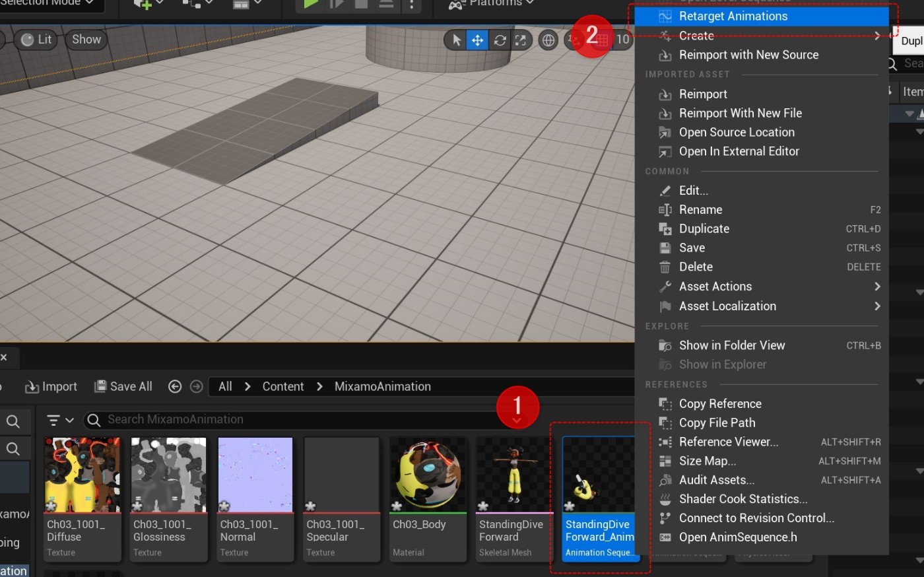
Task: Activate the Translate move tool
Action: (477, 40)
